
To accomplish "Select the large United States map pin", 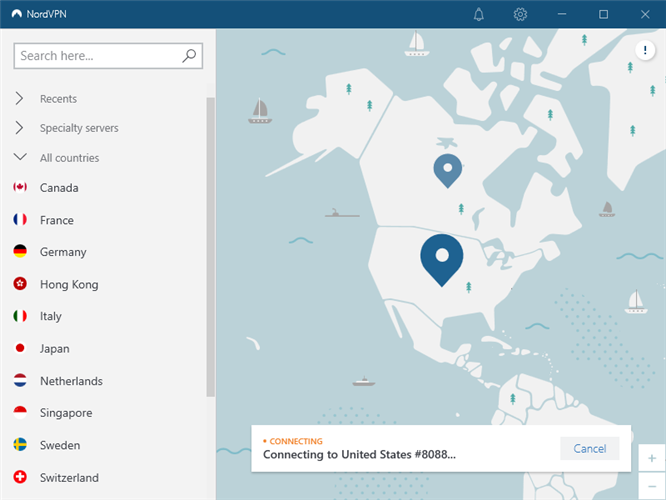I will 441,258.
